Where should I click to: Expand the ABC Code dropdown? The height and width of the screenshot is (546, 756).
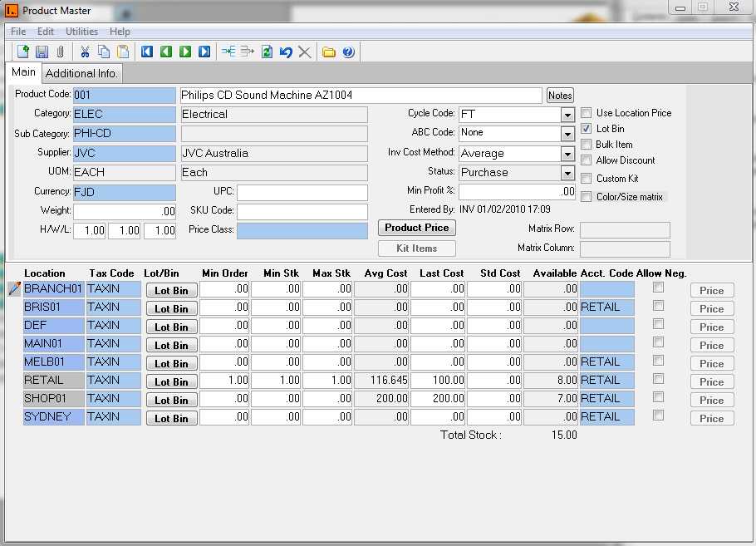568,134
